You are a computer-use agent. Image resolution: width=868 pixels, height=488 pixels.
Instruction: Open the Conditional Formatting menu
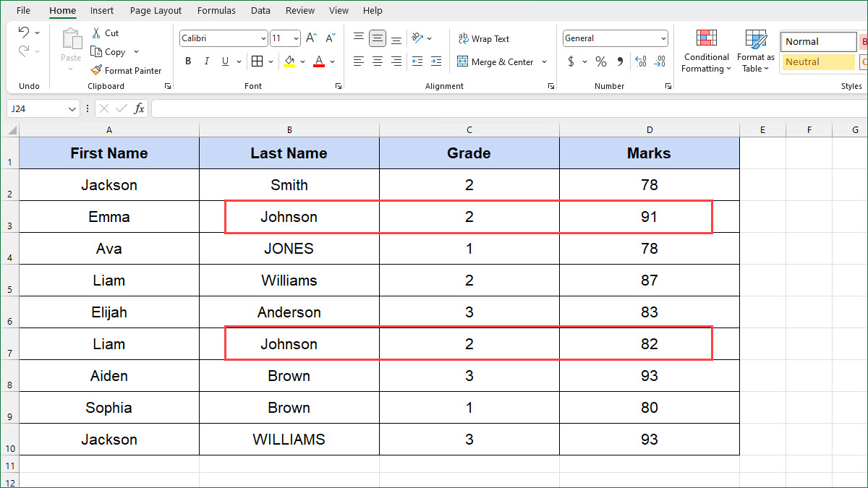705,51
